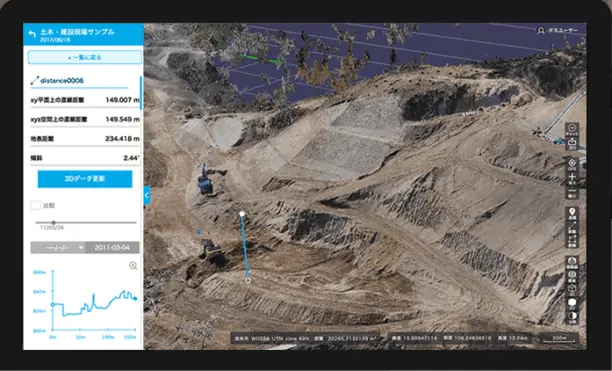Zoom out with the minus icon

572,192
